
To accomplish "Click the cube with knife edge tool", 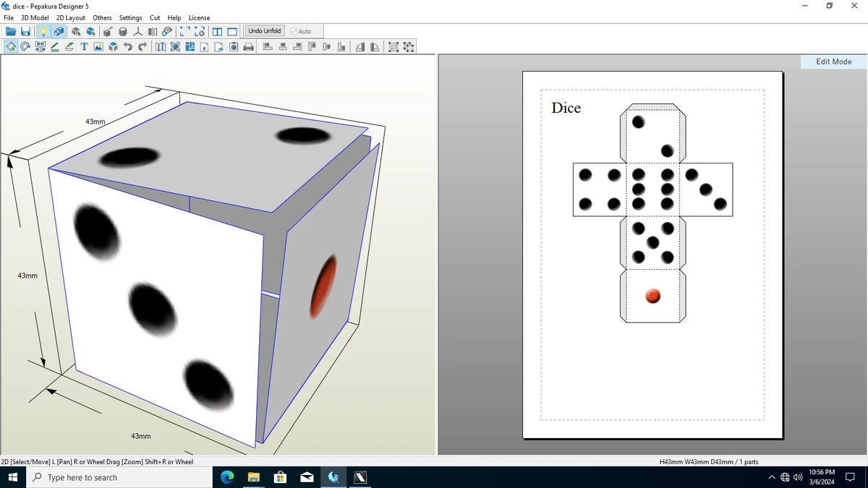I will tap(107, 31).
